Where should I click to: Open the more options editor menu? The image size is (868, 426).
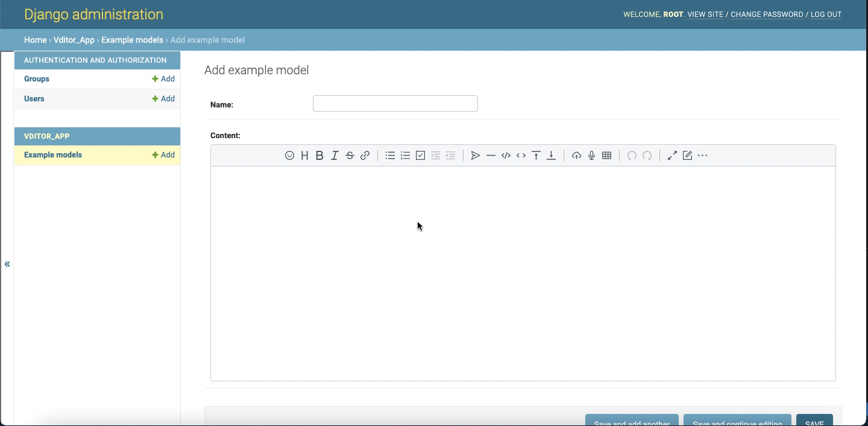(x=703, y=155)
